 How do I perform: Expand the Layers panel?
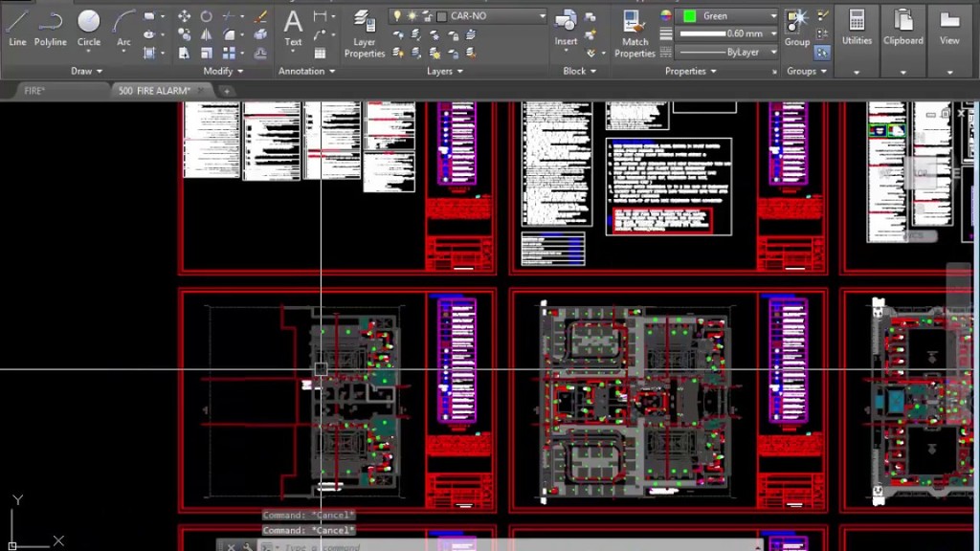coord(445,71)
